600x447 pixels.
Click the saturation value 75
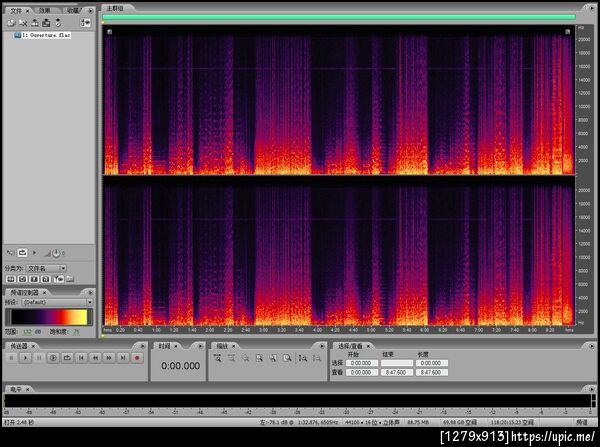pos(77,332)
